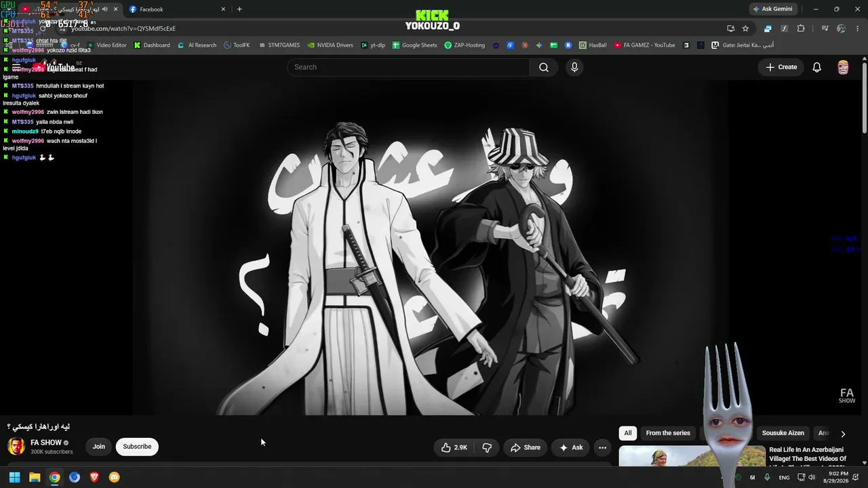Open the FA SHOW channel avatar

point(16,446)
